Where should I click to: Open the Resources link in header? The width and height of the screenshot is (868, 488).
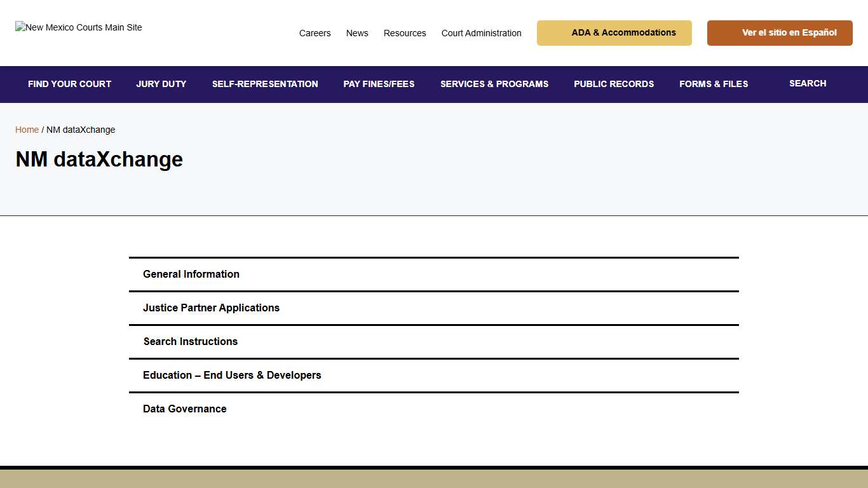(x=405, y=33)
